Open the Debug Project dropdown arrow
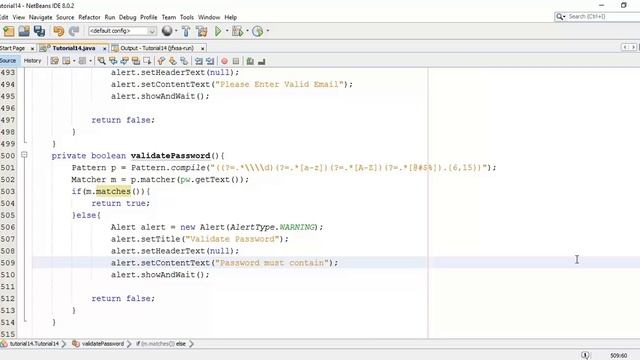Viewport: 640px width, 360px height. (247, 31)
